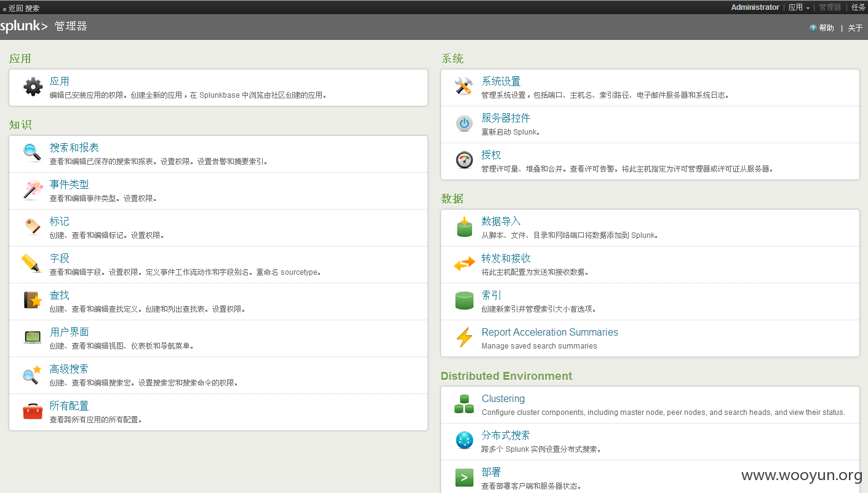Click the laptop icon for 用户界面

(33, 337)
